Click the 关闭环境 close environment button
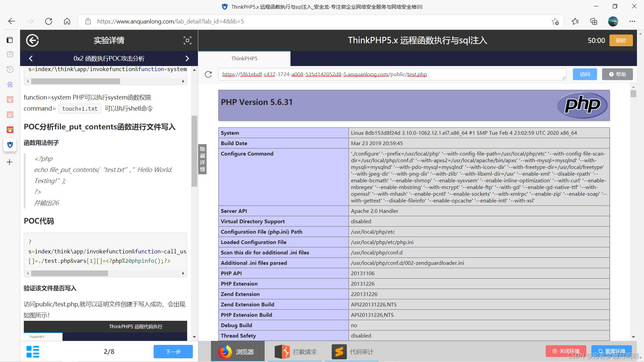Screen dimensions: 644x362 pyautogui.click(x=566, y=351)
